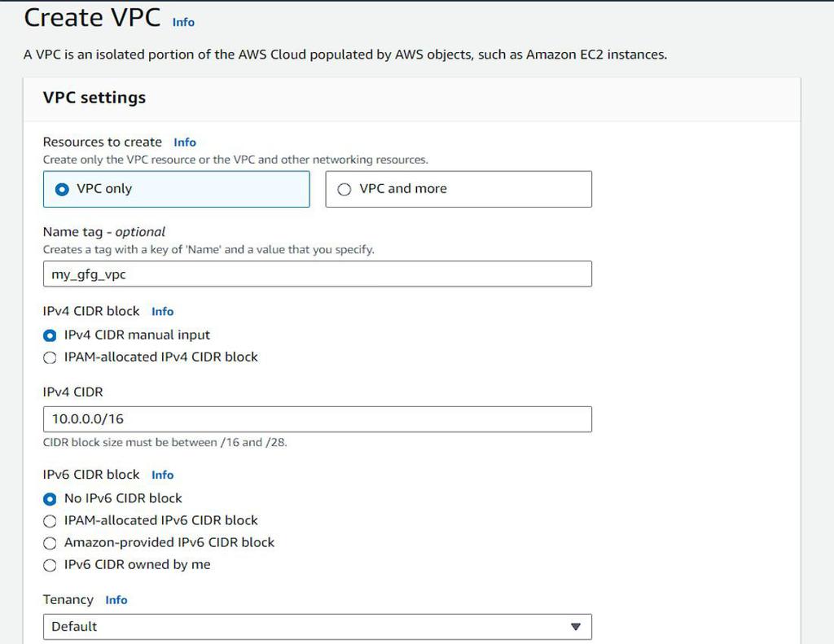Image resolution: width=834 pixels, height=644 pixels.
Task: Choose the VPC and more option
Action: coord(345,189)
